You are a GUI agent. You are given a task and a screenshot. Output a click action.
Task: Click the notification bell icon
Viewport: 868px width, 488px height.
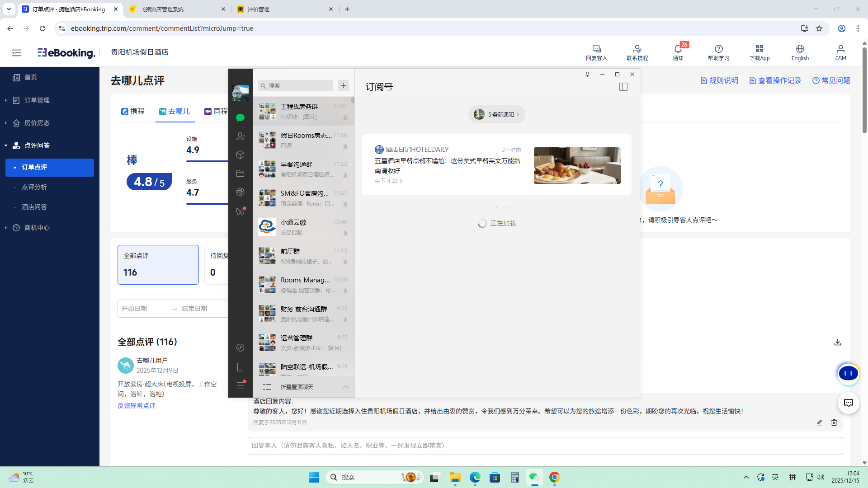coord(678,49)
